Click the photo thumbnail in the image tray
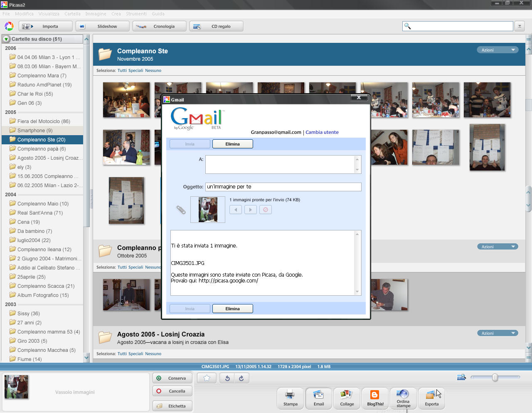 coord(16,387)
